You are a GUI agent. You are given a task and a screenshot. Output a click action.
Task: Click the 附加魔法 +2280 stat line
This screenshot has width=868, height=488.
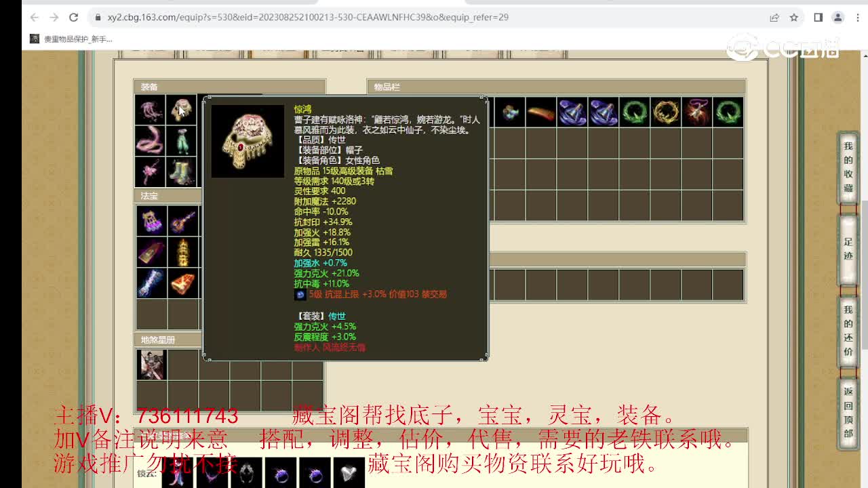(325, 201)
